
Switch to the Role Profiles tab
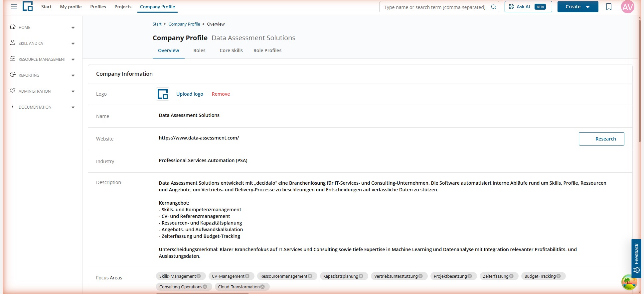(267, 50)
